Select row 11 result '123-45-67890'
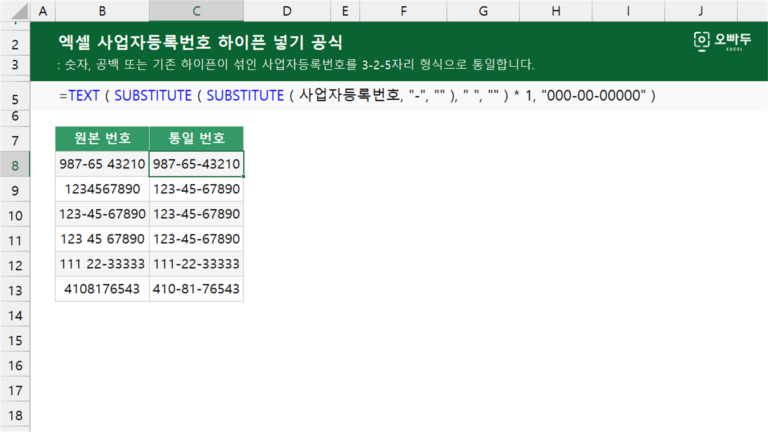The width and height of the screenshot is (768, 432). [x=196, y=239]
